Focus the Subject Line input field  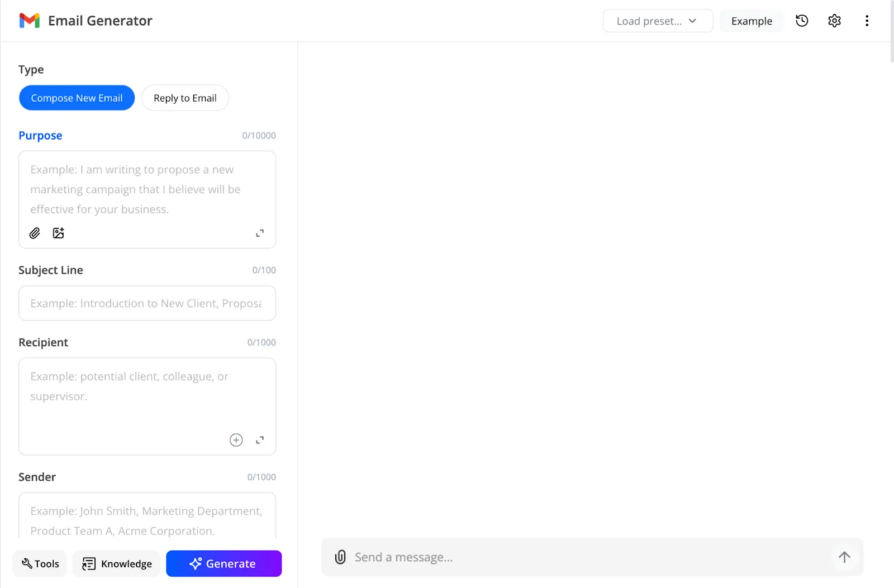pyautogui.click(x=147, y=303)
